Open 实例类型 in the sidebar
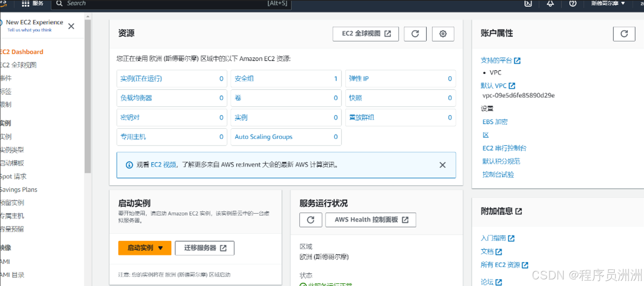The image size is (644, 286). [12, 150]
